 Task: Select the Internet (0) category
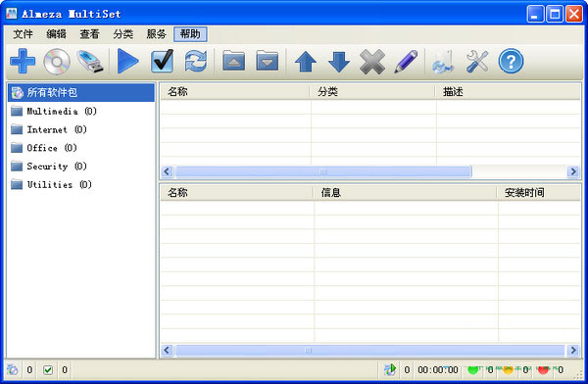pyautogui.click(x=49, y=129)
